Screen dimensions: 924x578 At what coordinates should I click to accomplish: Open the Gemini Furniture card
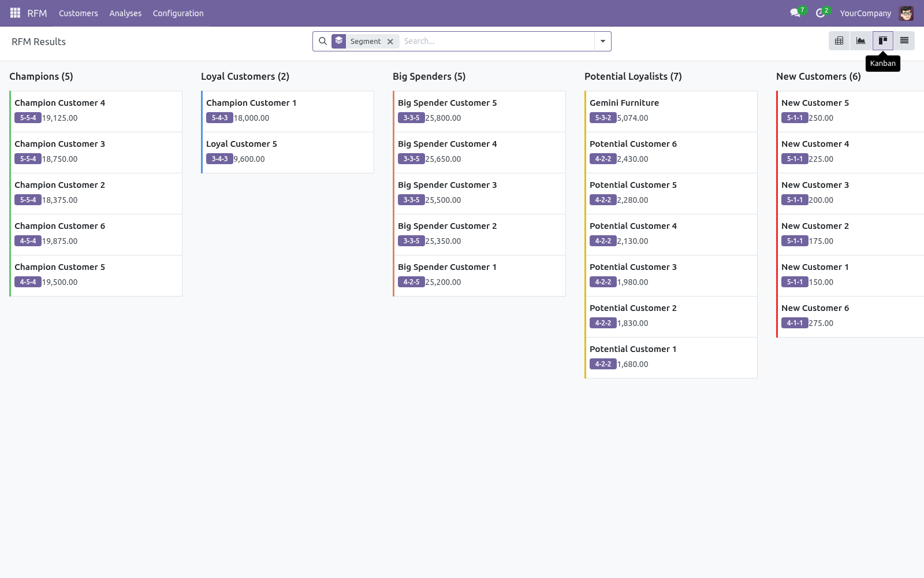pyautogui.click(x=672, y=112)
